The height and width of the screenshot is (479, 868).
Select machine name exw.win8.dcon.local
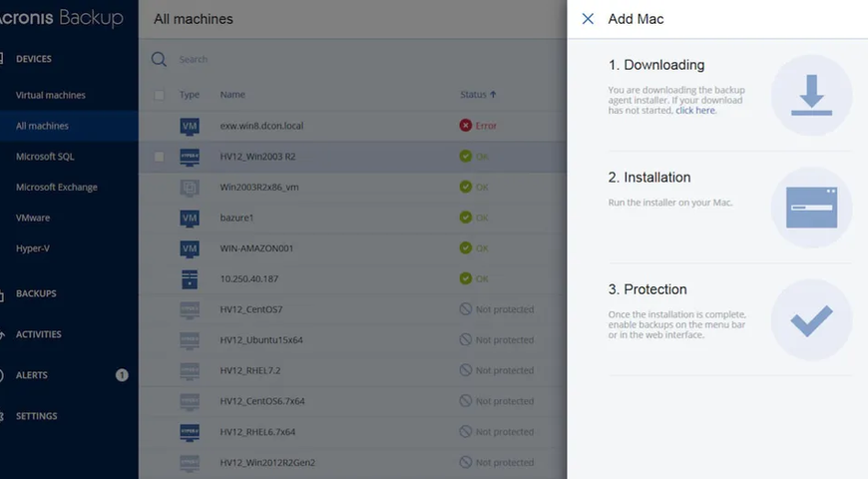(x=261, y=126)
